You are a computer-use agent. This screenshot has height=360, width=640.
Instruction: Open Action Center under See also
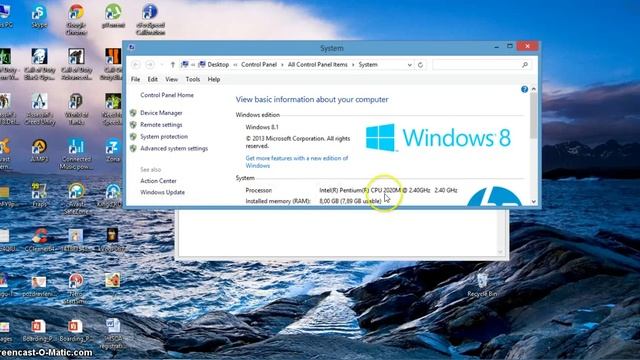(158, 180)
